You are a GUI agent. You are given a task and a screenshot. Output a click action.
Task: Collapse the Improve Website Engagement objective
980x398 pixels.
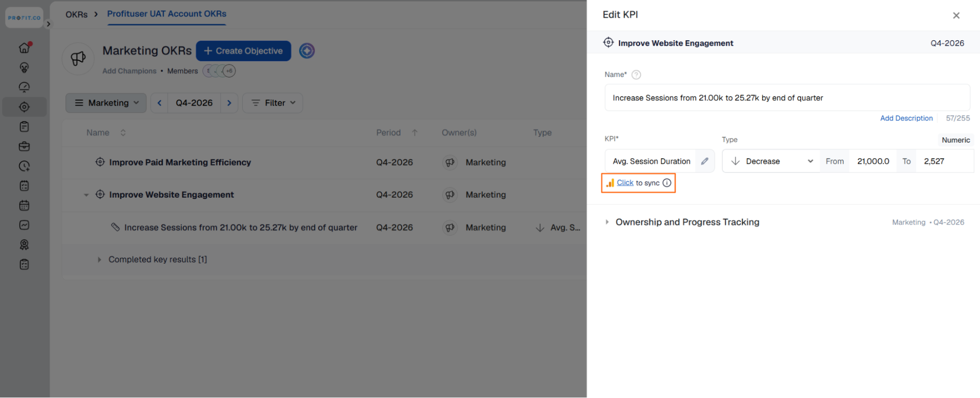click(x=86, y=195)
